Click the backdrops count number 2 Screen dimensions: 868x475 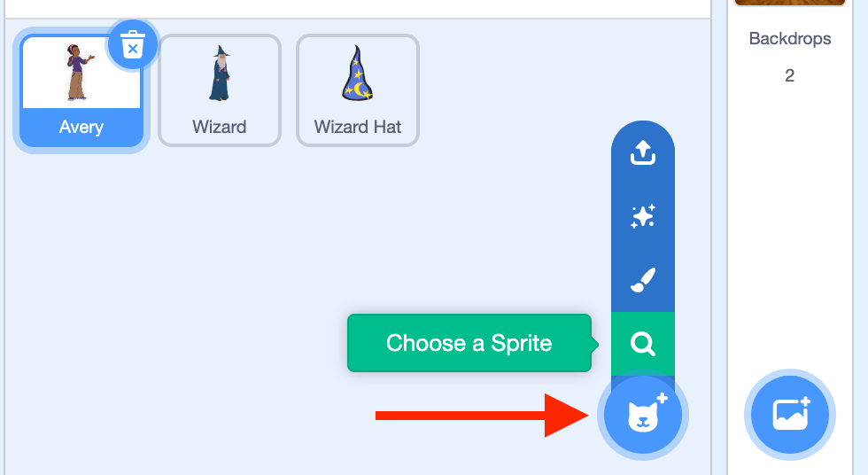click(790, 76)
